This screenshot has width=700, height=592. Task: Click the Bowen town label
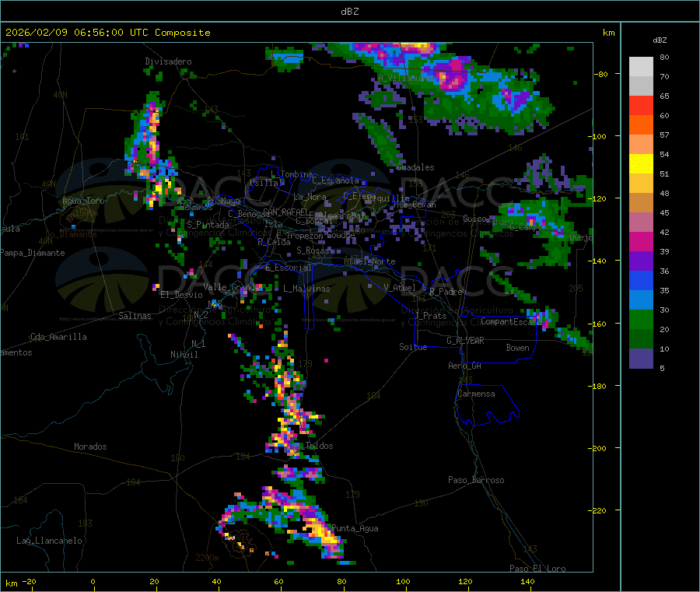[518, 348]
